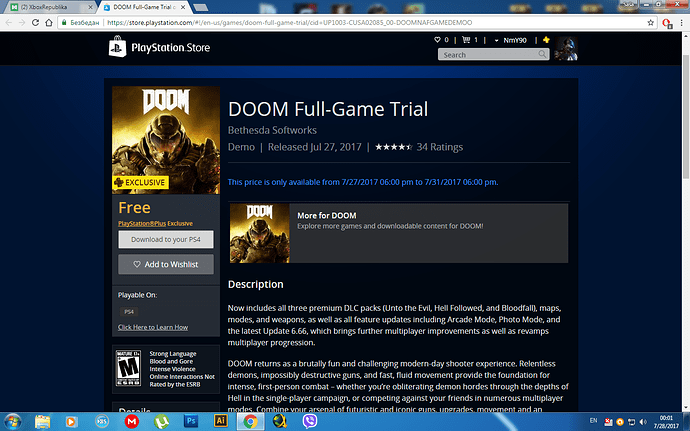This screenshot has height=431, width=690.
Task: Open the user avatar picture
Action: tap(566, 48)
